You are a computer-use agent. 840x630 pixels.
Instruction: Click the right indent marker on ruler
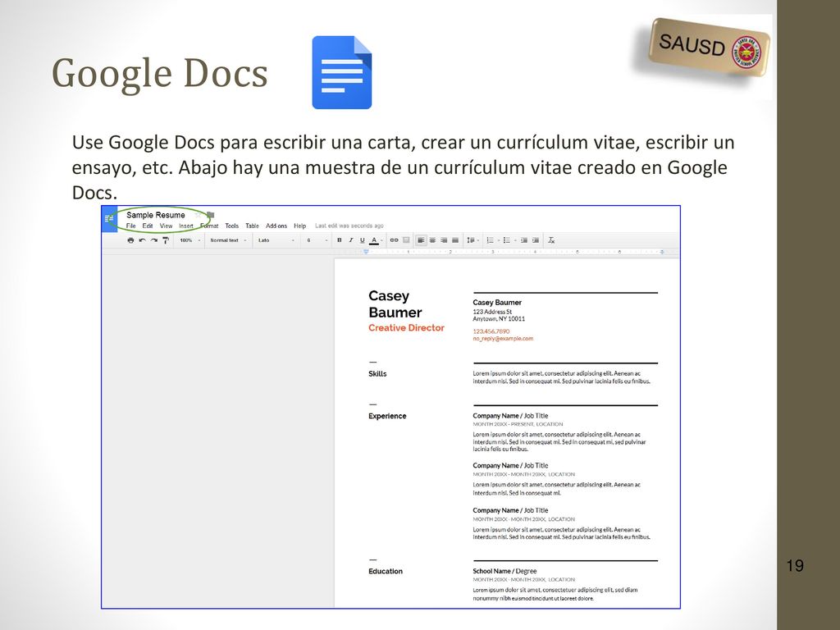click(x=662, y=251)
